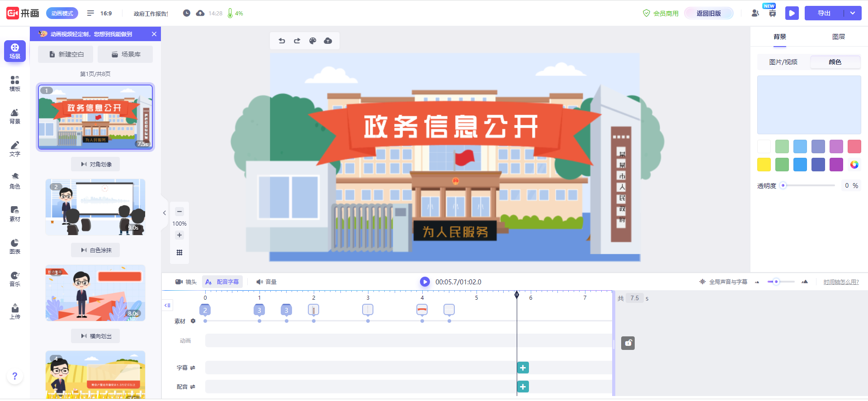Open the color palette theme icon
Screen dimensions: 868x401
click(x=312, y=41)
